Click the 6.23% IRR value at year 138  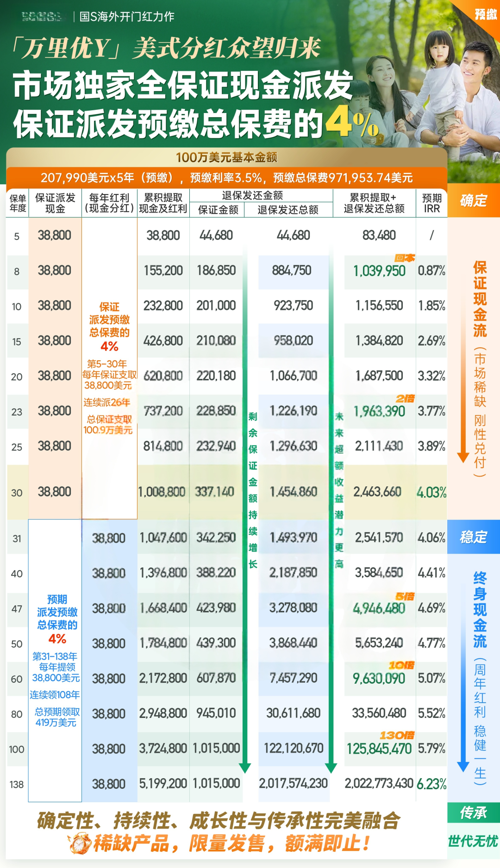(x=431, y=784)
